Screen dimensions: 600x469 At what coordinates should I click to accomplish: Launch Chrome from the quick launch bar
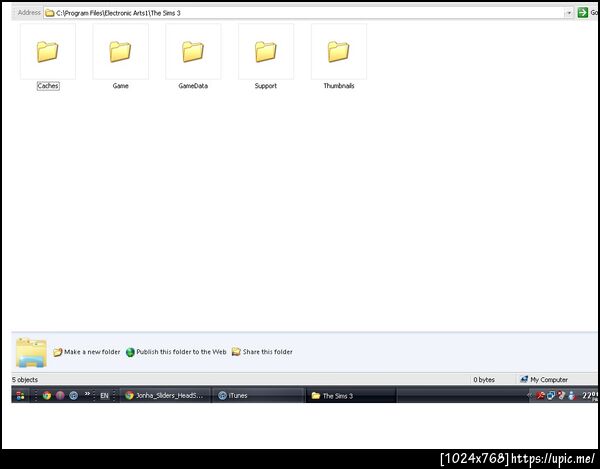(47, 396)
